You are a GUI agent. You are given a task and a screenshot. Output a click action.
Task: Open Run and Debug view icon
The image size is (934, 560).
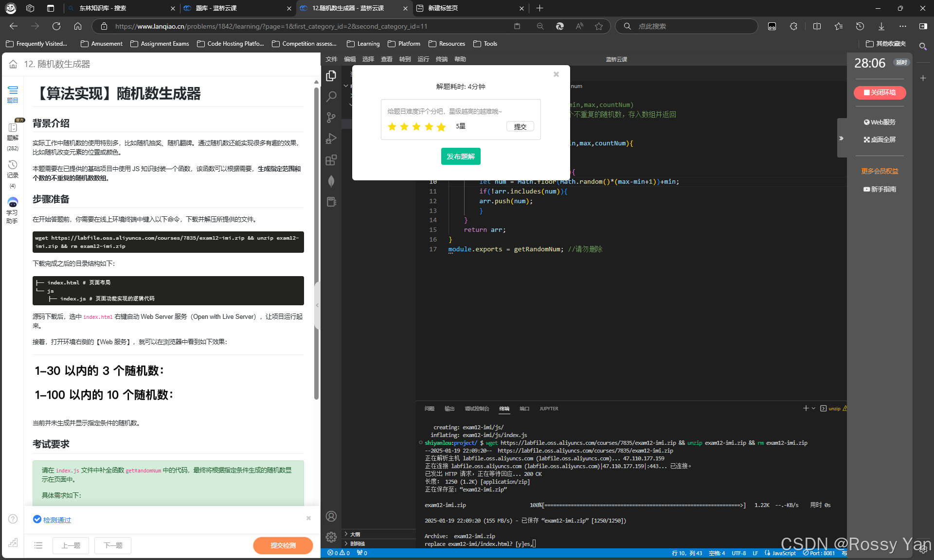coord(331,139)
